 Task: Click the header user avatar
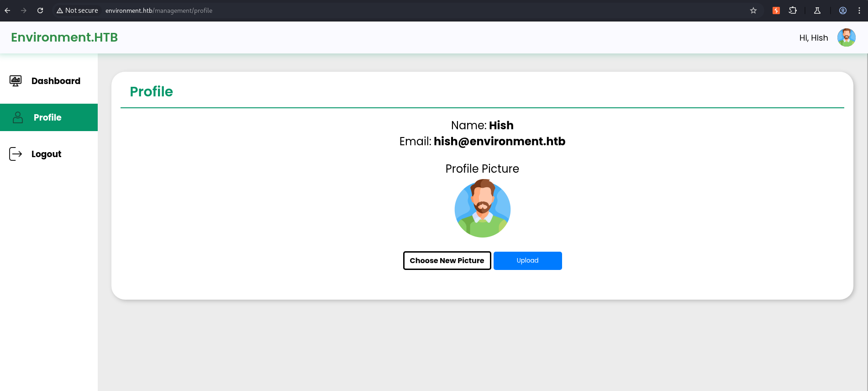coord(846,37)
